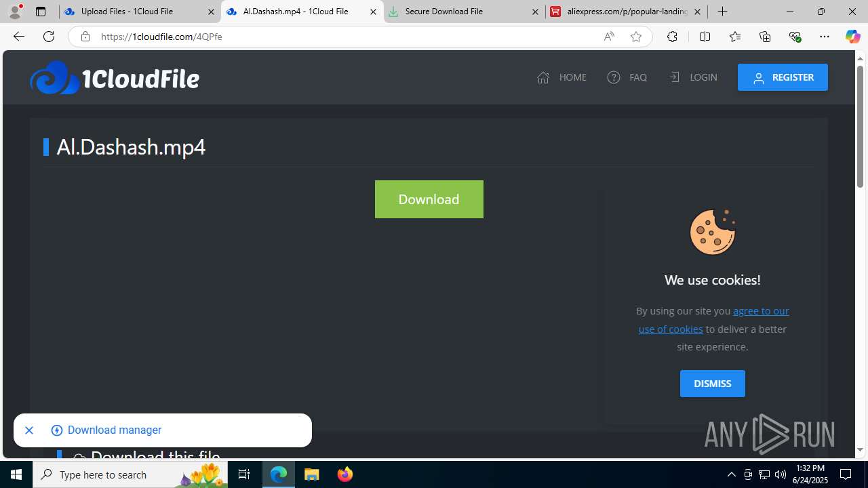
Task: Close the Upload Files tab
Action: [x=211, y=12]
